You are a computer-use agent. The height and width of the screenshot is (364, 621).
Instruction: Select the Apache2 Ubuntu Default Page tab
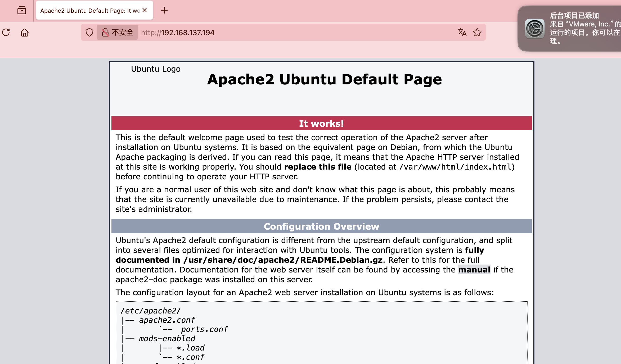94,10
